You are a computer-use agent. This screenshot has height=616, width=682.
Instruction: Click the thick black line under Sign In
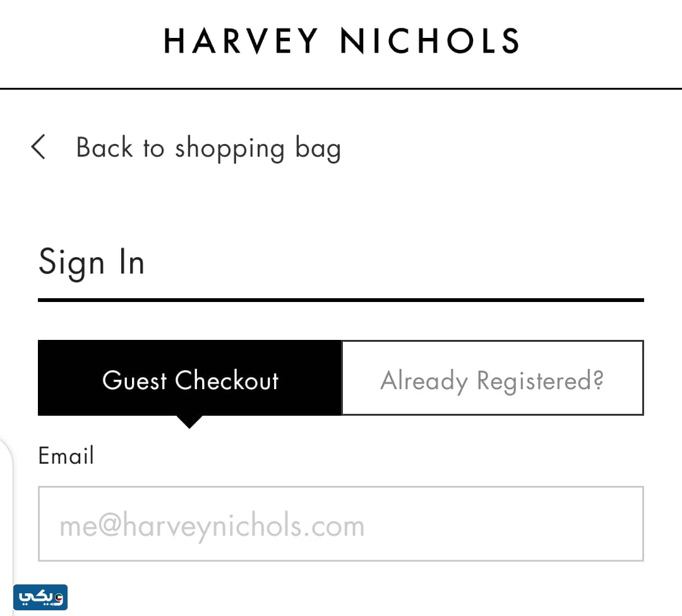(341, 299)
